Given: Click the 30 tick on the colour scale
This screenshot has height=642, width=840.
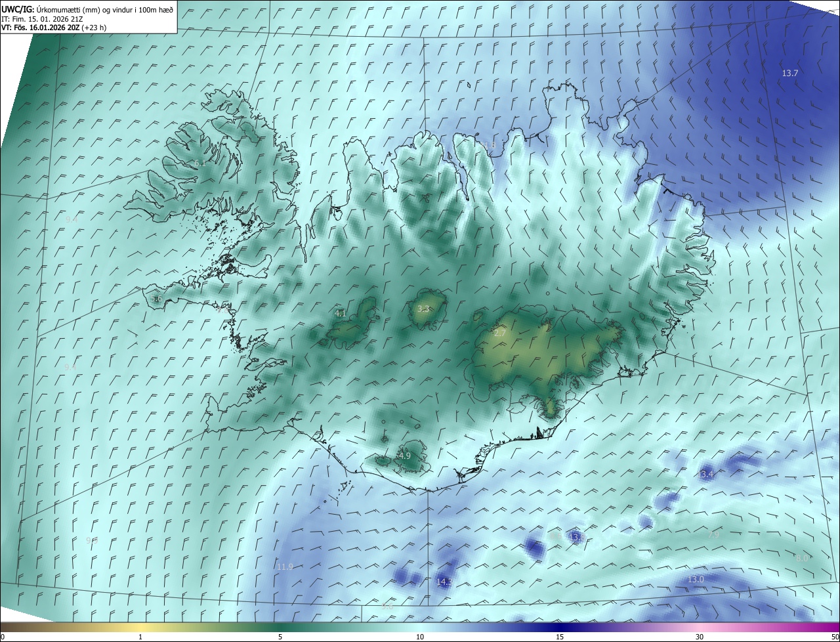Looking at the screenshot, I should tap(700, 637).
